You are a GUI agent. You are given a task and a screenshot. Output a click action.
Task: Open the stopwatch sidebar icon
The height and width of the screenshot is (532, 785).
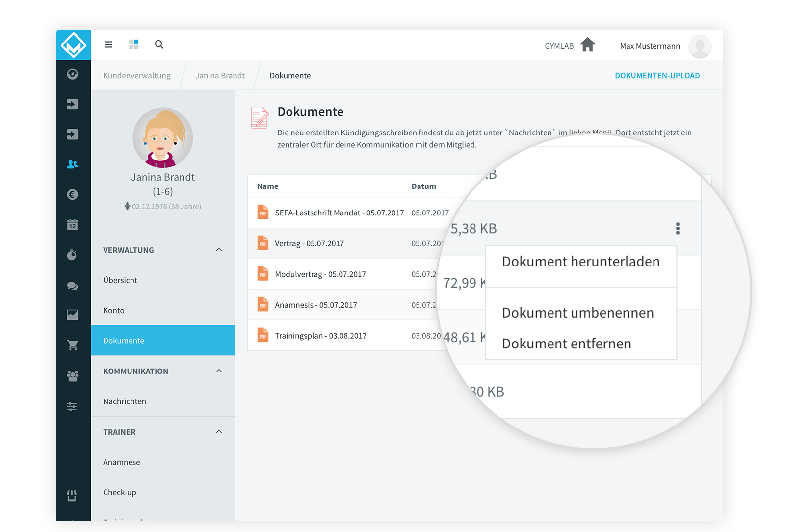tap(72, 255)
